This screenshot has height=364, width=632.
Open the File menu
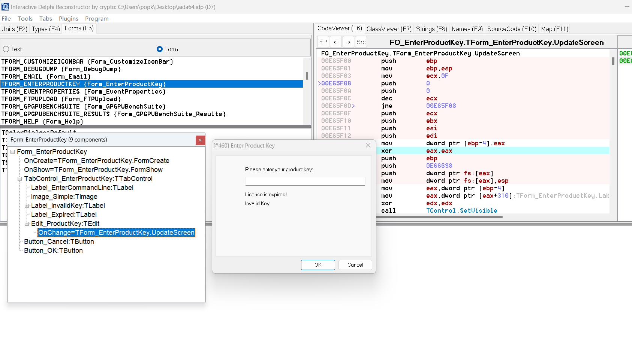6,18
